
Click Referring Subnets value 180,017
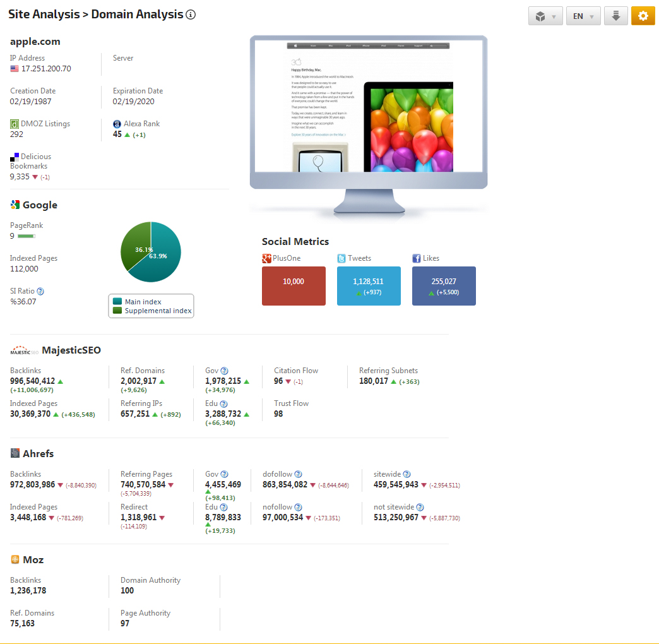pos(374,381)
